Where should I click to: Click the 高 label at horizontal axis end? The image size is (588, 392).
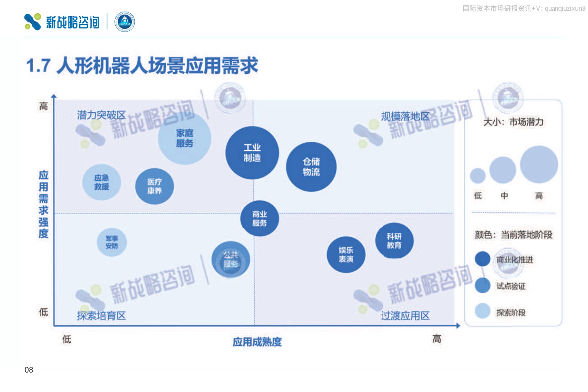tap(437, 339)
